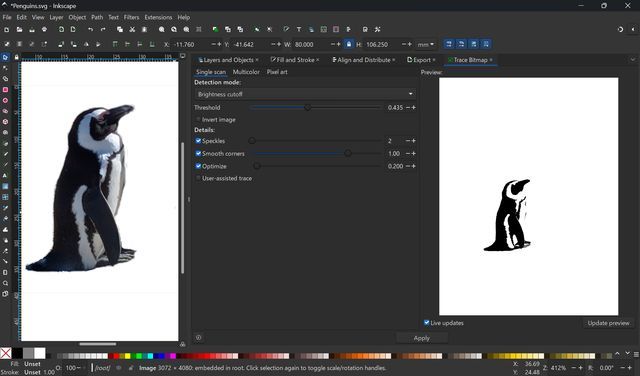This screenshot has width=640, height=376.
Task: Select the Star polygon tool
Action: (x=5, y=111)
